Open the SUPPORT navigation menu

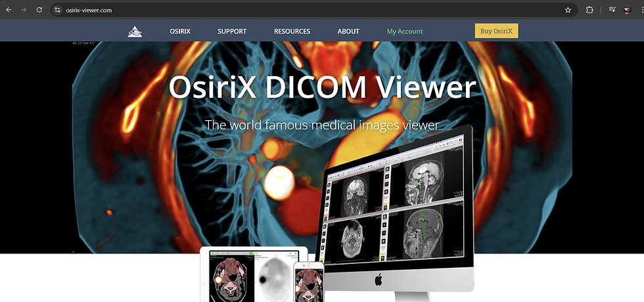pyautogui.click(x=232, y=32)
